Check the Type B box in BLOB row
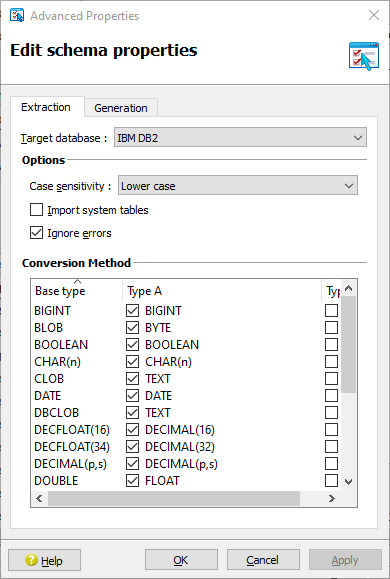This screenshot has width=390, height=579. tap(331, 328)
